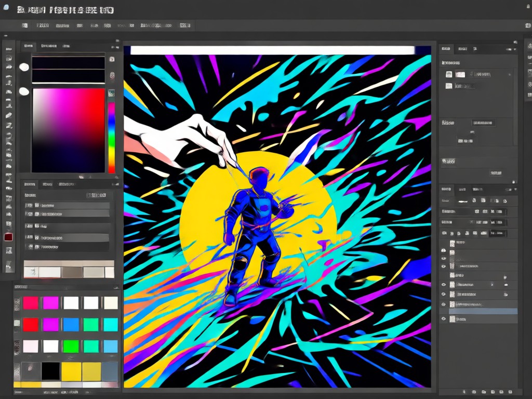Toggle the eye icon just above the blue highlighted layer
Image resolution: width=532 pixels, height=399 pixels.
pos(443,304)
